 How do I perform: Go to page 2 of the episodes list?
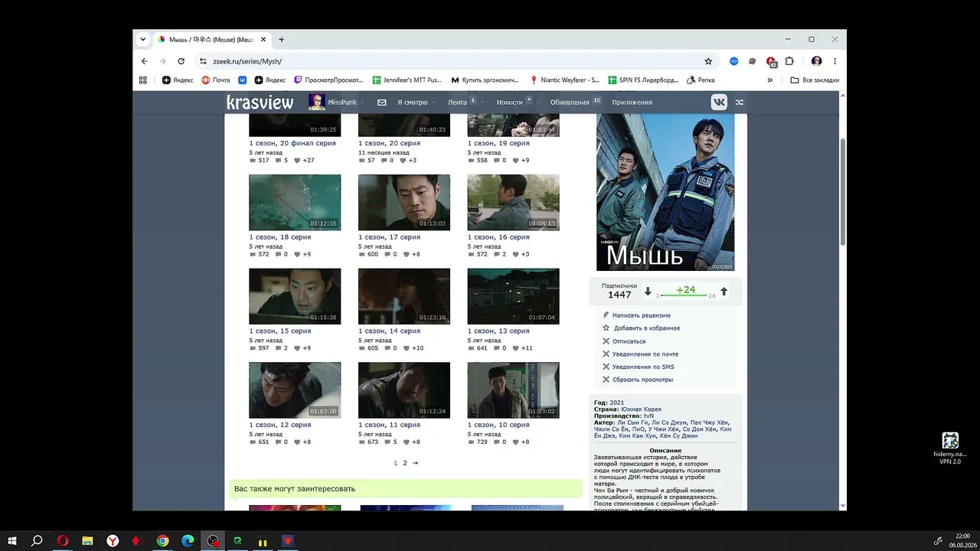coord(405,463)
